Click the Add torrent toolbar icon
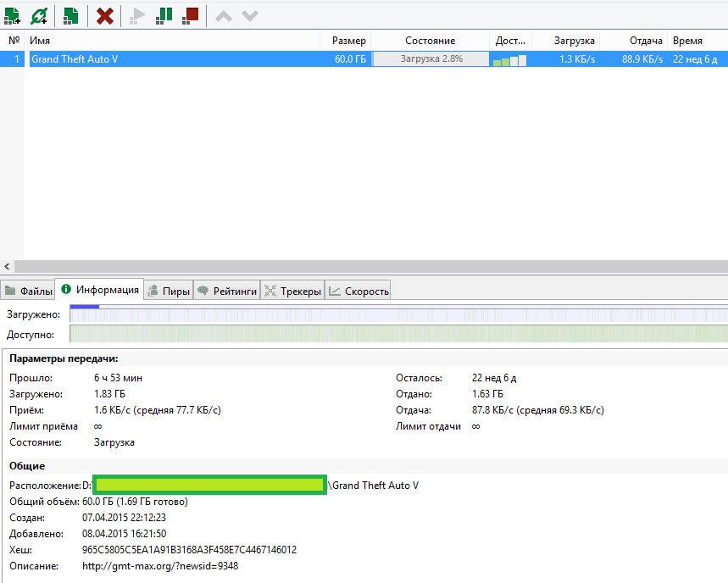The height and width of the screenshot is (583, 728). pyautogui.click(x=12, y=16)
